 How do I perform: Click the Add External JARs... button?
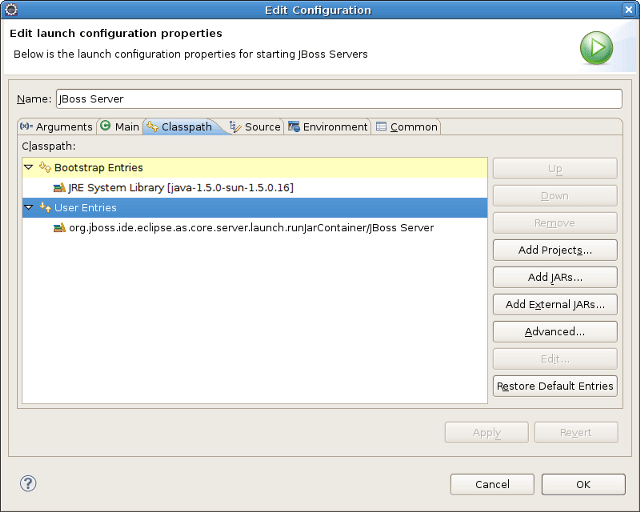tap(554, 305)
